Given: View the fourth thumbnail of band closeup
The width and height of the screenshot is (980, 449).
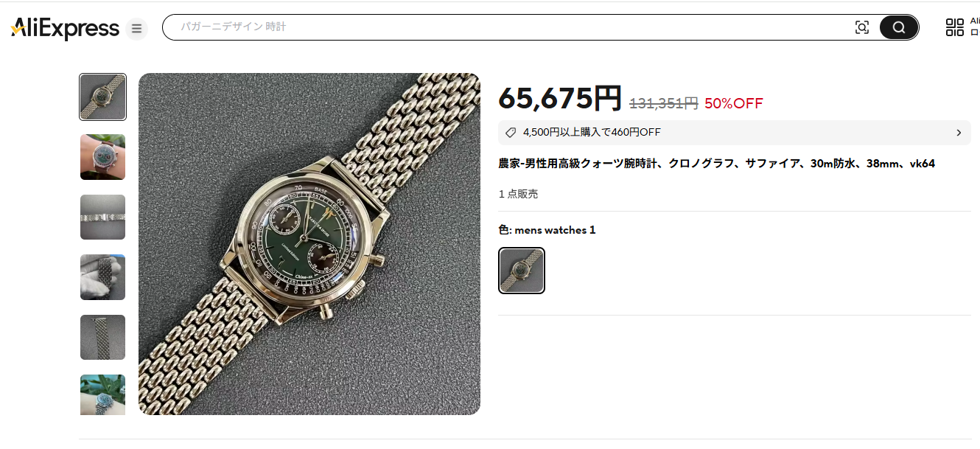Looking at the screenshot, I should pyautogui.click(x=102, y=277).
